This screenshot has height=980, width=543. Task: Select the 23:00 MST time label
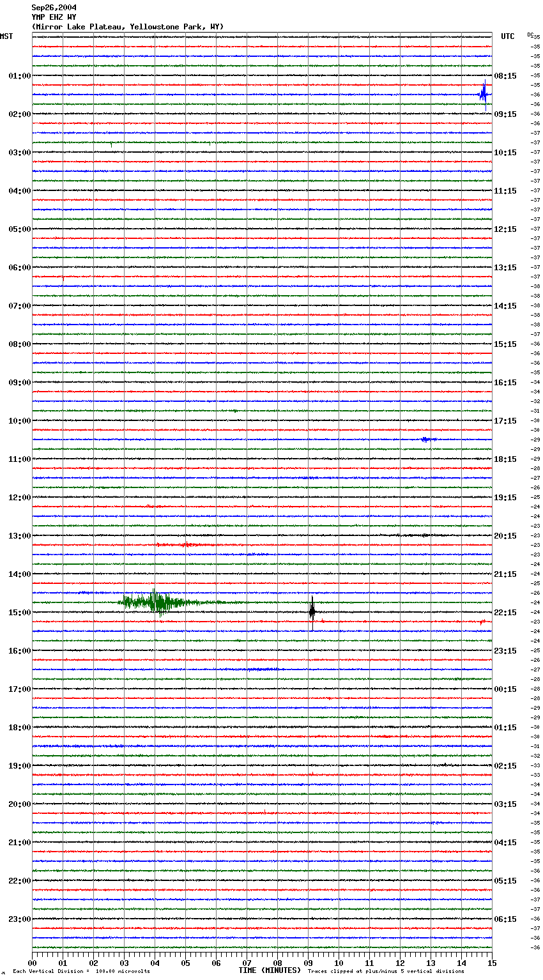pos(20,919)
